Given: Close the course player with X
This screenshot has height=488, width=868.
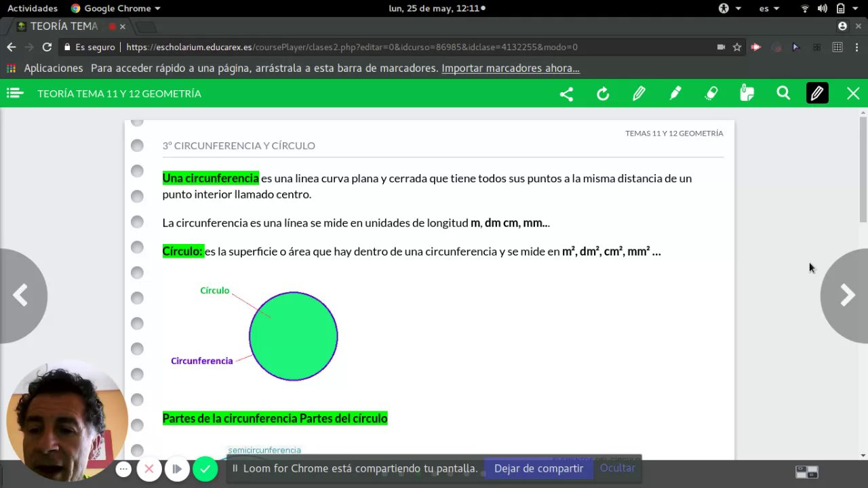Looking at the screenshot, I should (x=853, y=94).
